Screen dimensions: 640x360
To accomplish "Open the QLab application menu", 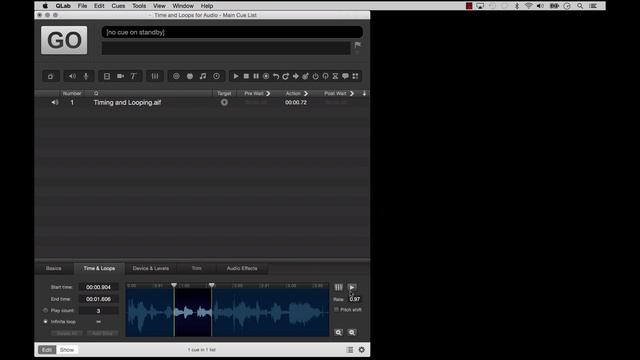I will (63, 6).
